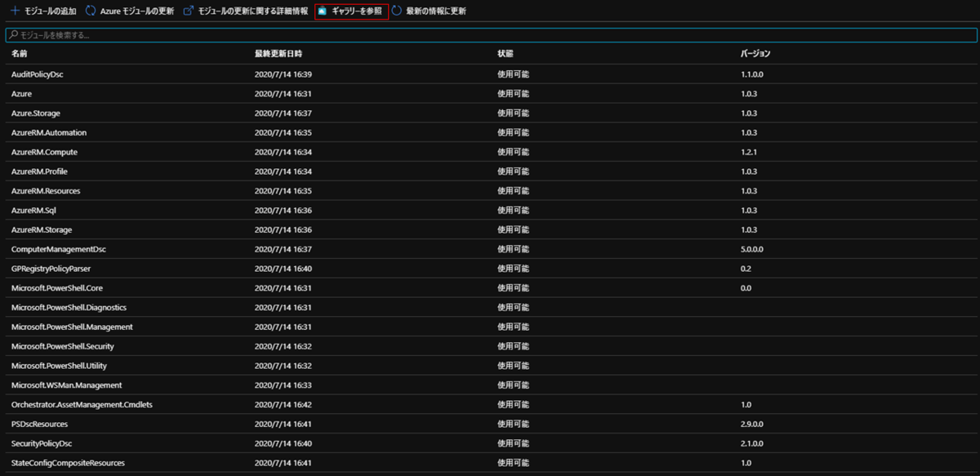Open AzureRM.Resources module

(x=46, y=191)
